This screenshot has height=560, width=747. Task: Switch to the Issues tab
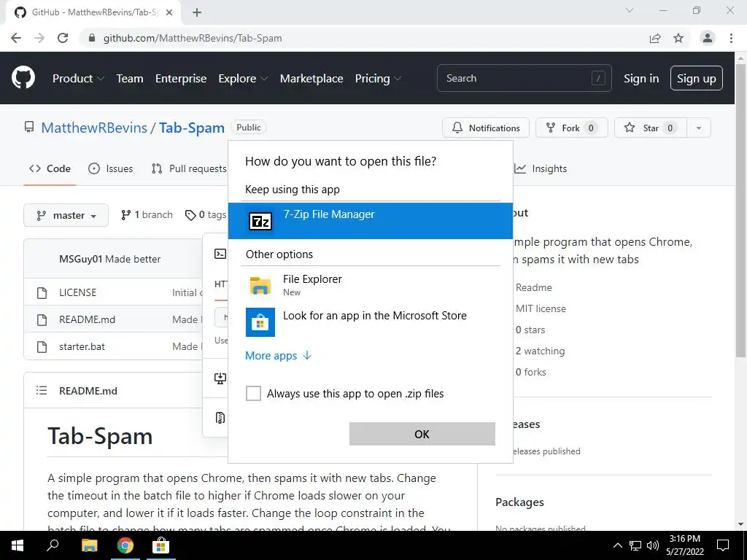111,168
